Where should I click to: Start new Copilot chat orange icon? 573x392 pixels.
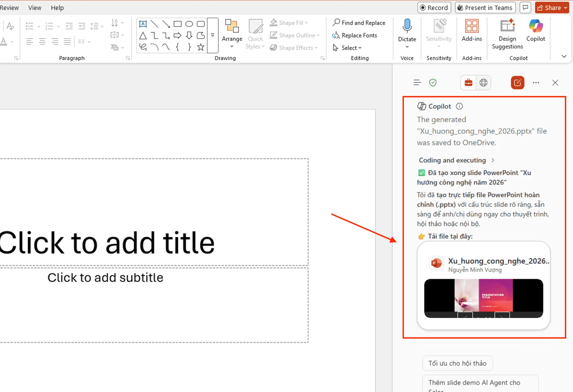[517, 83]
